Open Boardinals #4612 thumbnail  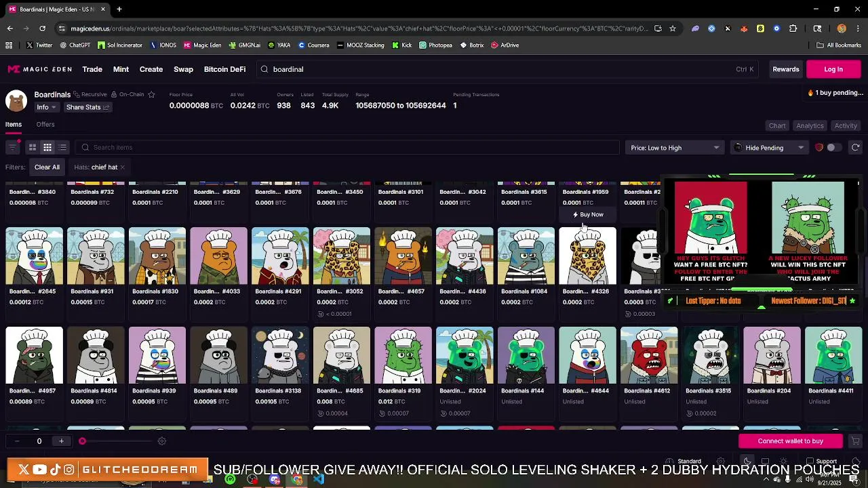[649, 356]
